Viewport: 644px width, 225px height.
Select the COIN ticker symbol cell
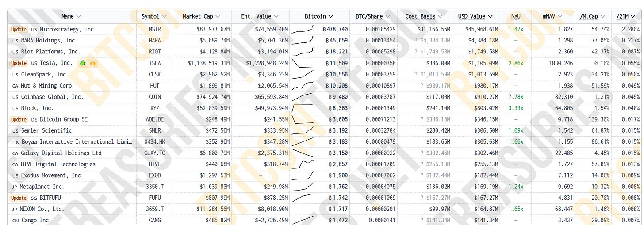(x=155, y=97)
